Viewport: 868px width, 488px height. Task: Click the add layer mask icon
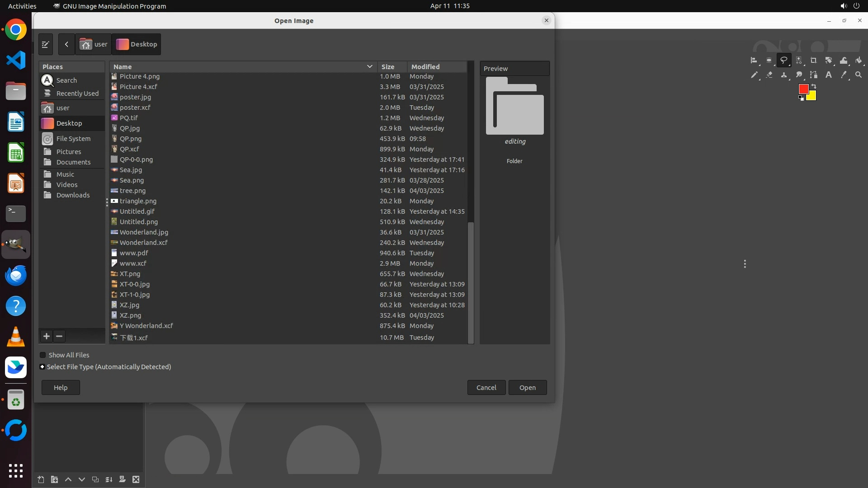tap(122, 479)
